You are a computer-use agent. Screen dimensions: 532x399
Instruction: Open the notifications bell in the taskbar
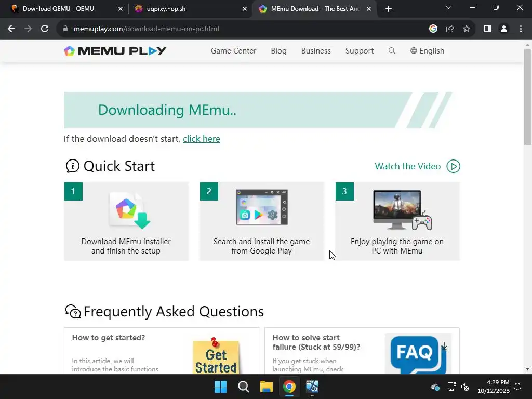click(518, 387)
